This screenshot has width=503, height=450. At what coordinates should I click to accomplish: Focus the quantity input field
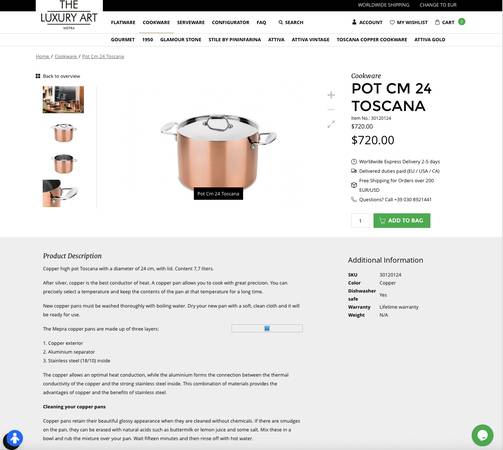coord(360,221)
